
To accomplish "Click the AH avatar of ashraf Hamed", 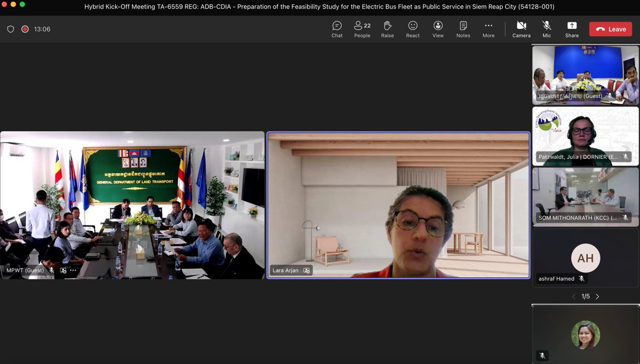I will [x=586, y=258].
